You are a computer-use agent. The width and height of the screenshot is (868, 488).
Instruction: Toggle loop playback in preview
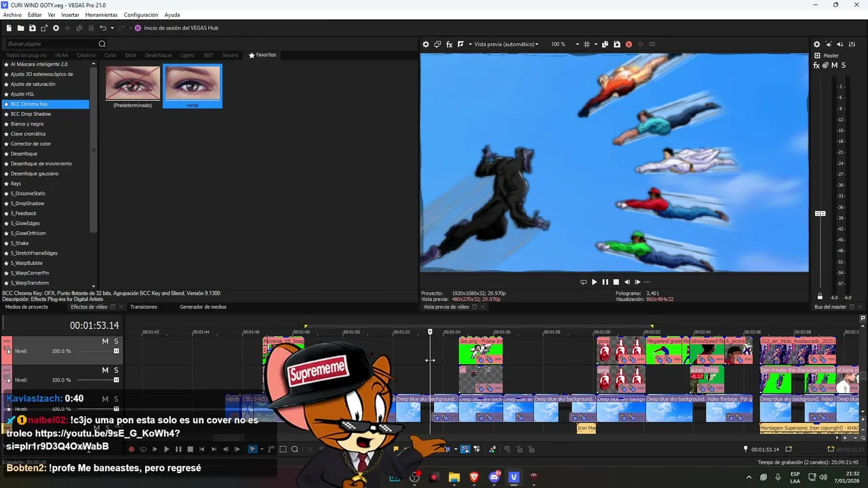[x=583, y=282]
